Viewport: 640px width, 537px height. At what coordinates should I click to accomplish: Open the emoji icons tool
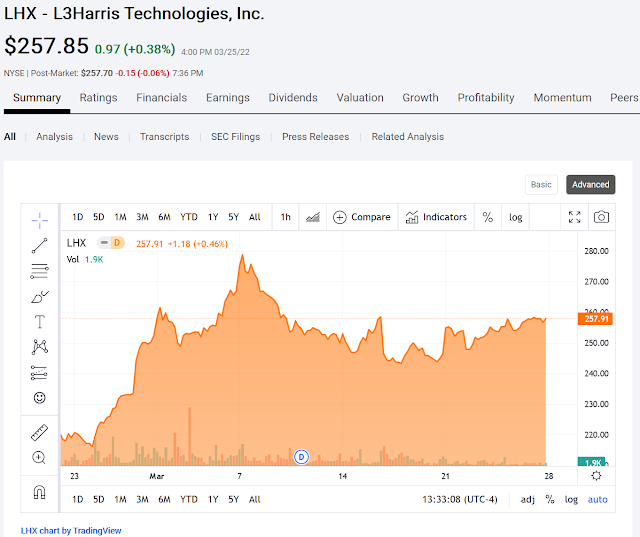click(39, 397)
